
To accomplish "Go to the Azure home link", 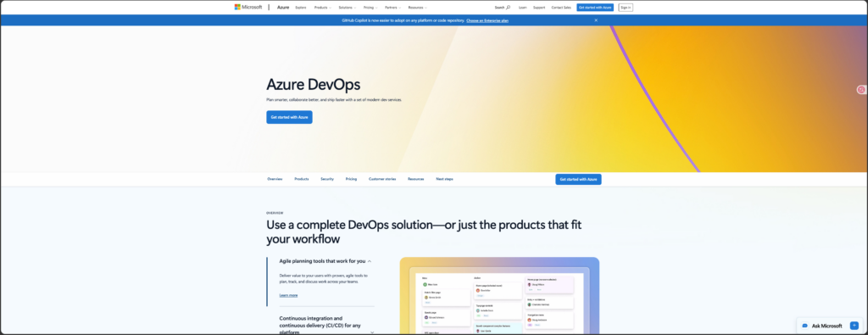I will click(x=283, y=7).
